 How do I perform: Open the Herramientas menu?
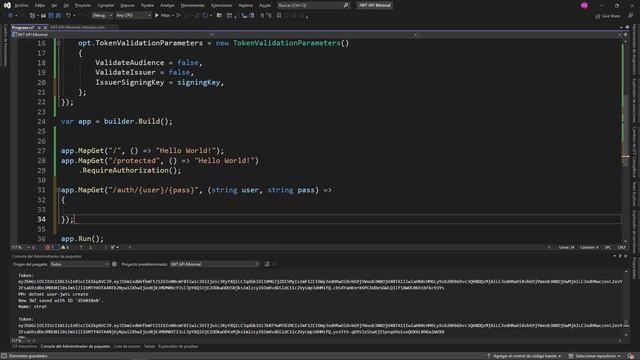pos(192,5)
